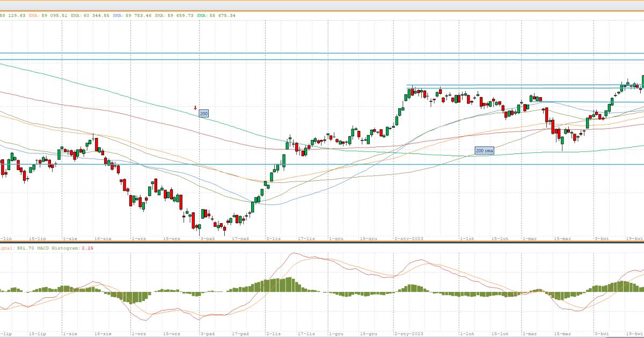Image resolution: width=644 pixels, height=338 pixels.
Task: Select the "200 sma" annotation label
Action: 484,151
